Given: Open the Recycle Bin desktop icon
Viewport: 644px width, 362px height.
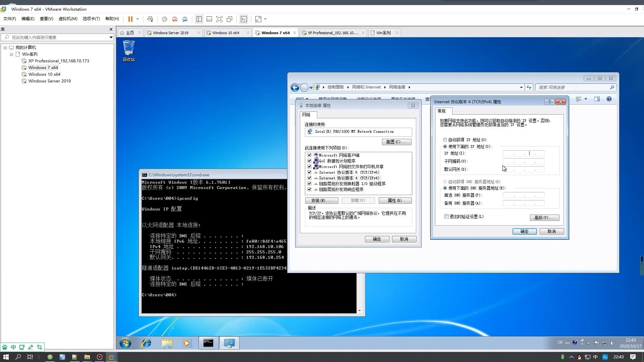Looking at the screenshot, I should (129, 51).
